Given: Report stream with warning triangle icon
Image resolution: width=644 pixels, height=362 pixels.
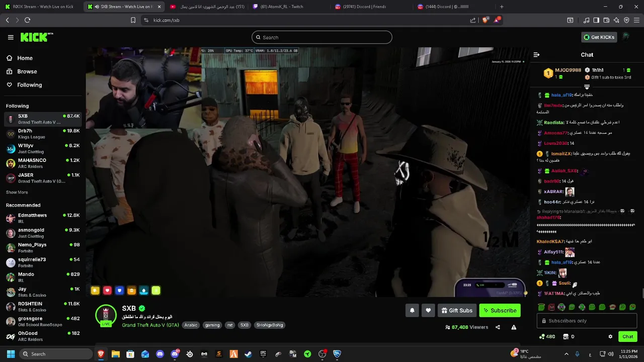Looking at the screenshot, I should (514, 327).
